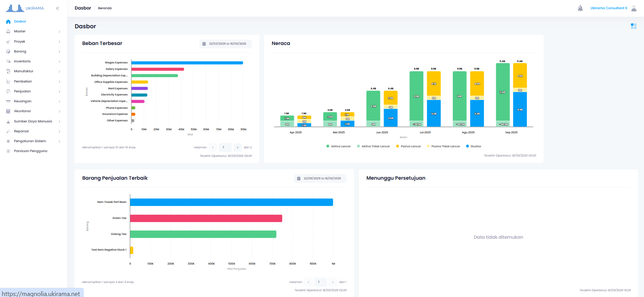Collapse the sidebar with double-chevron icon
Viewport: 644px width, 297px height.
(58, 8)
